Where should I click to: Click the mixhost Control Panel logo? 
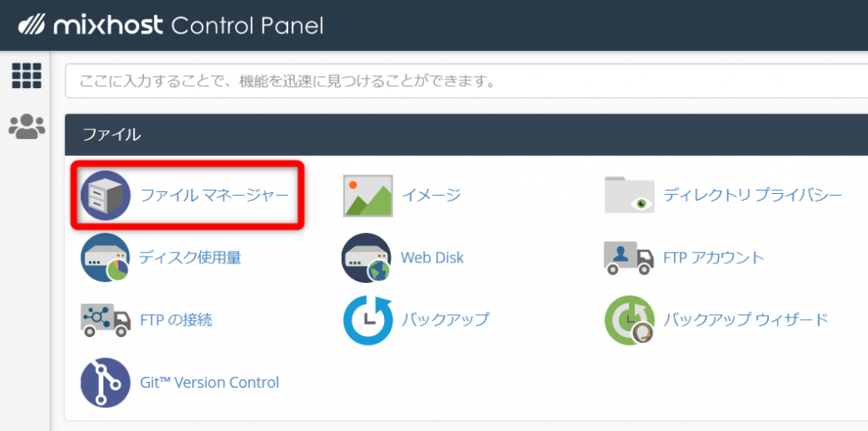pos(170,25)
